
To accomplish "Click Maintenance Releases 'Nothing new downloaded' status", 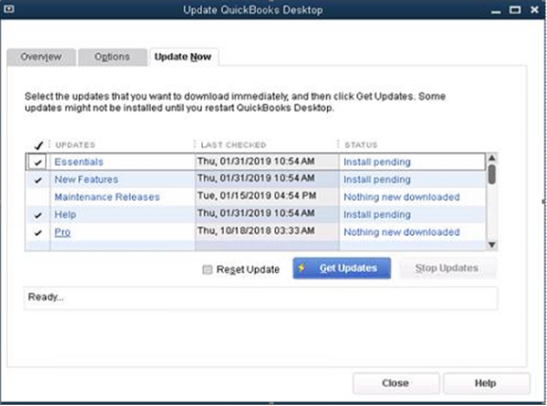I will tap(402, 197).
